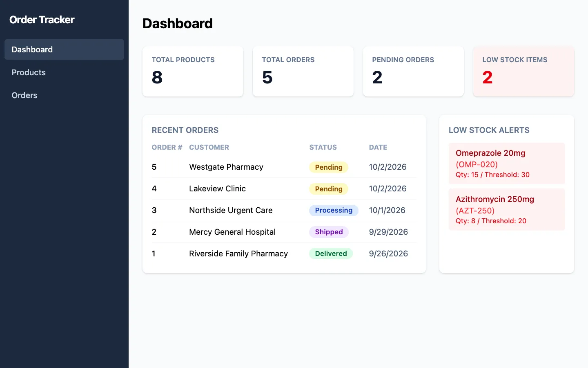588x368 pixels.
Task: Select Northside Urgent Care customer name
Action: [x=231, y=210]
